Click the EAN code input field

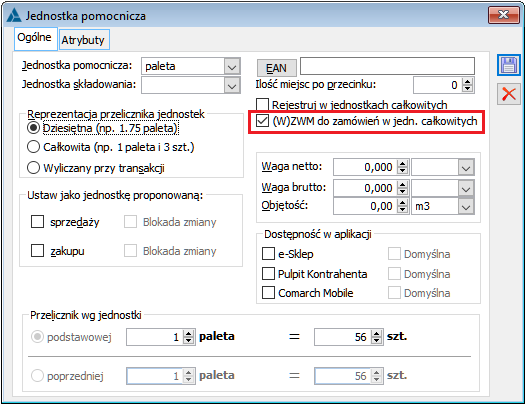[x=387, y=66]
